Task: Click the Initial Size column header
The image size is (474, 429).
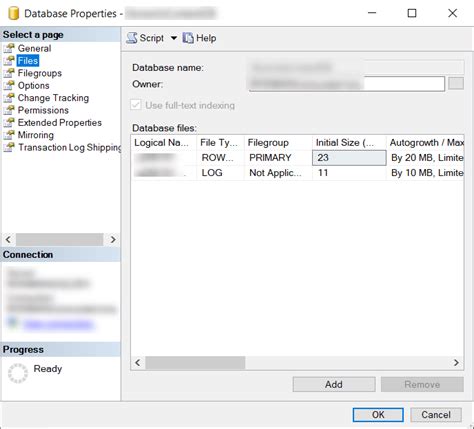Action: (x=349, y=143)
